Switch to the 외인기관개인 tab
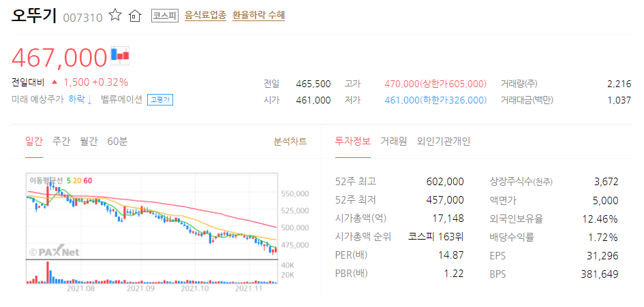This screenshot has height=307, width=644. click(444, 142)
